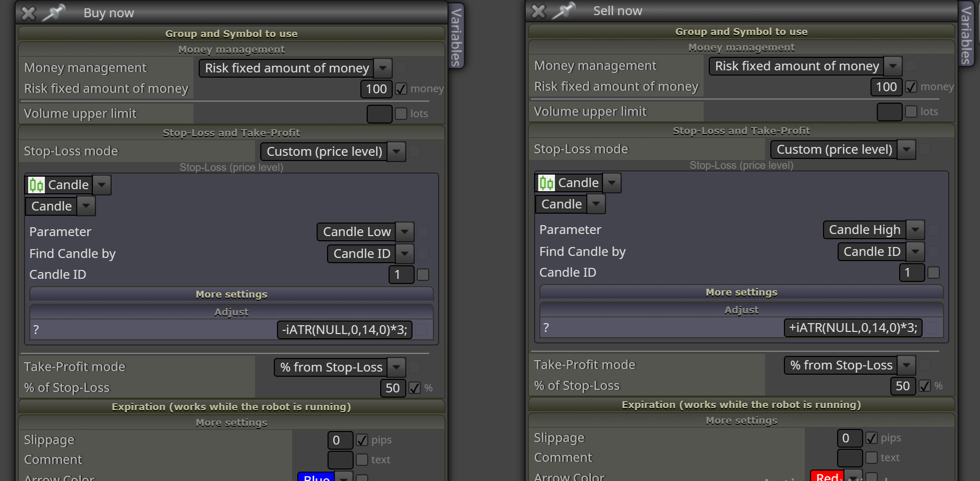Expand second Candle dropdown in Sell now

(597, 204)
